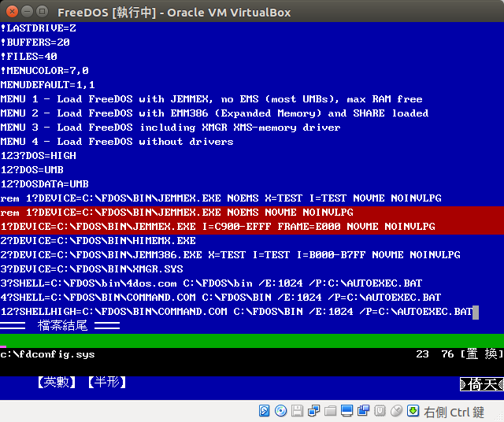Click the MENUDEFAULT=1,1 line
This screenshot has height=422, width=504.
47,85
